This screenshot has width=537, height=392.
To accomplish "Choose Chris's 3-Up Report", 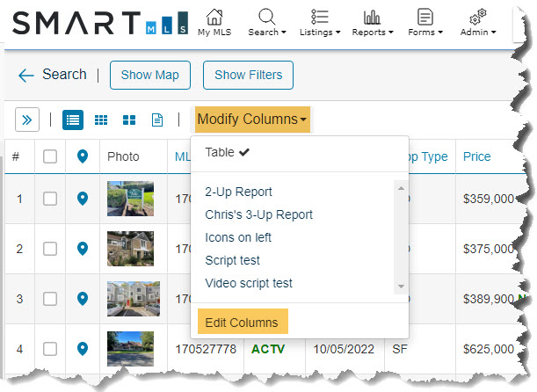I will tap(258, 214).
